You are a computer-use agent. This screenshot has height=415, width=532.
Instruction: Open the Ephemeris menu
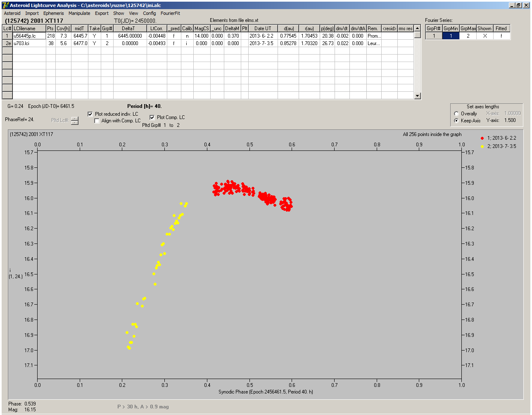tap(53, 13)
